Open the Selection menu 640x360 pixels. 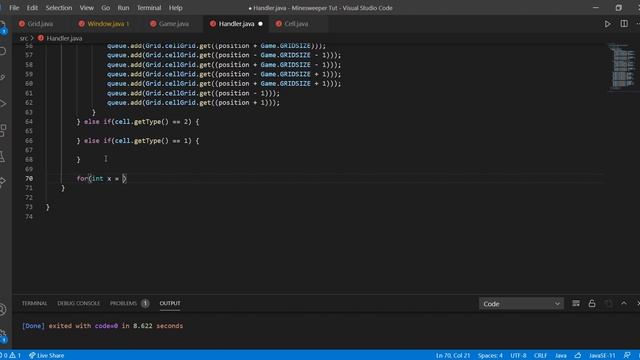(x=59, y=8)
